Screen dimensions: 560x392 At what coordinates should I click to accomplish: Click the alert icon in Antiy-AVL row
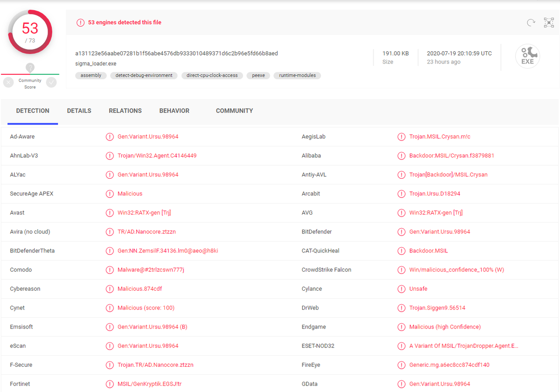click(x=401, y=175)
